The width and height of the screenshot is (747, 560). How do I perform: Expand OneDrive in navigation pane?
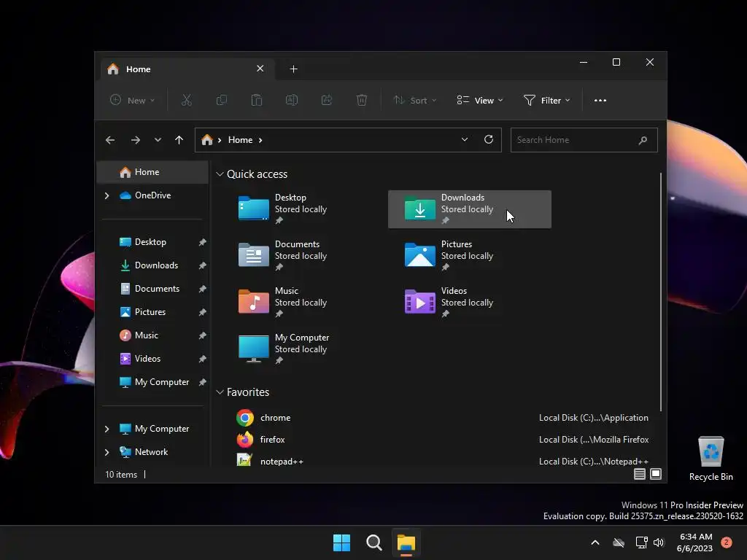[107, 195]
